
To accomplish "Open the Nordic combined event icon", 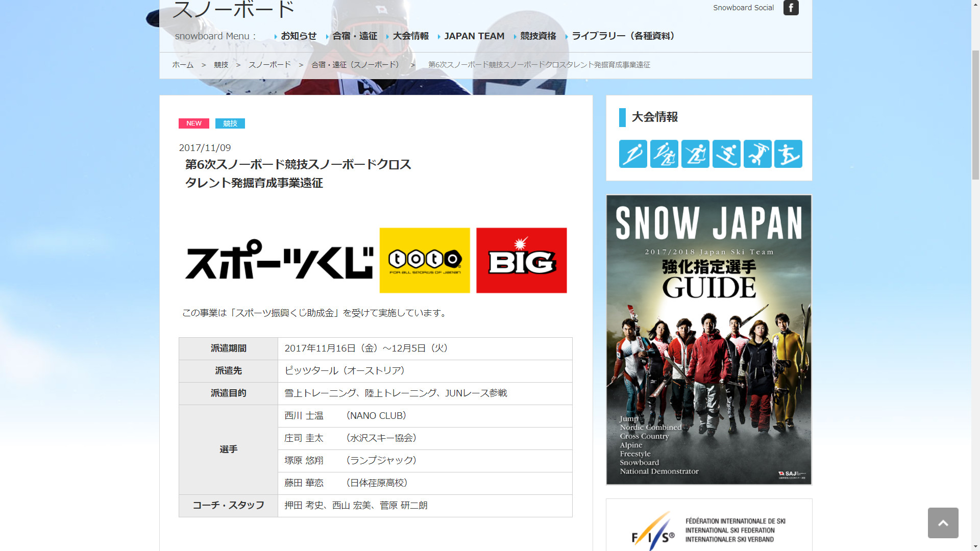I will coord(664,154).
